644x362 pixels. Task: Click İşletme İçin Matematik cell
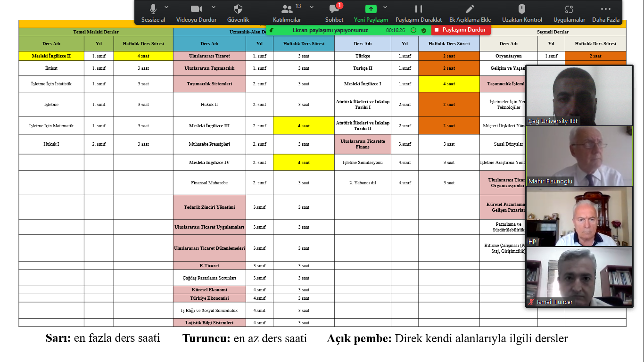(51, 126)
